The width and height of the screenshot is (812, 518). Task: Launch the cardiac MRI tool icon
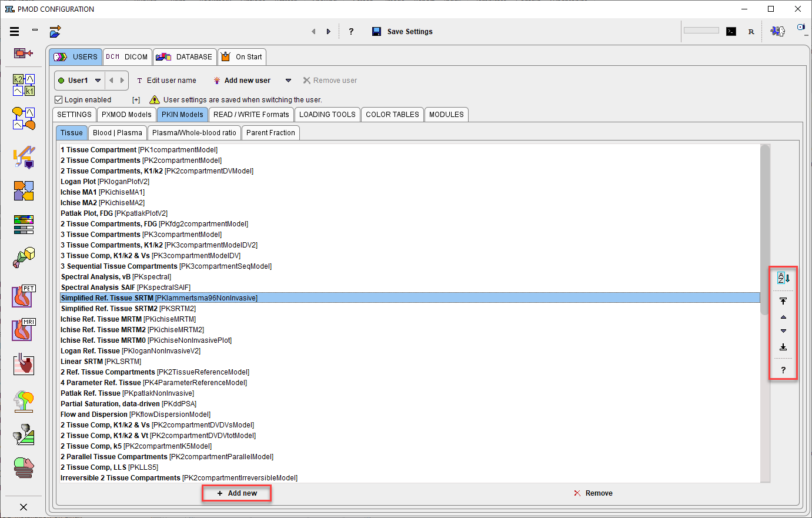coord(24,330)
